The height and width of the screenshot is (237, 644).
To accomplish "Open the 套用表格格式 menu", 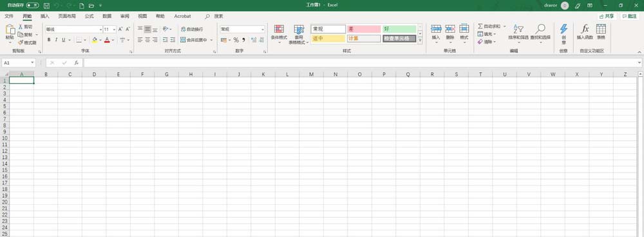I will pyautogui.click(x=299, y=34).
